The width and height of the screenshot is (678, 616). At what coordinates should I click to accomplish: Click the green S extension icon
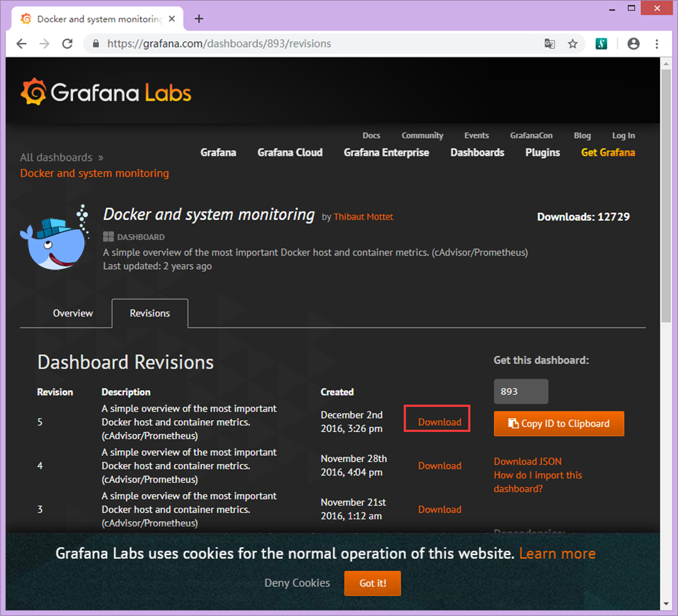click(x=601, y=44)
